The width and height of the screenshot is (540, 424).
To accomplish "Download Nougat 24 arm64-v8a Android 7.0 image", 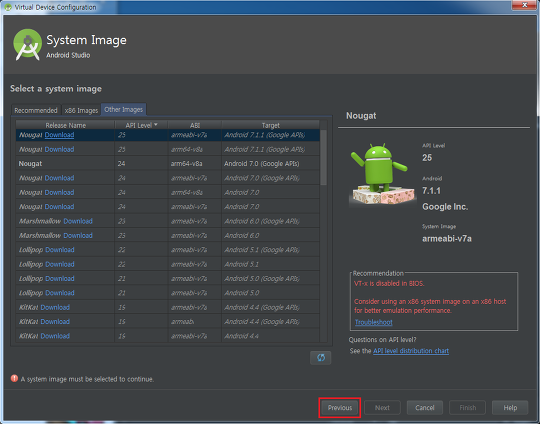I will pos(59,192).
